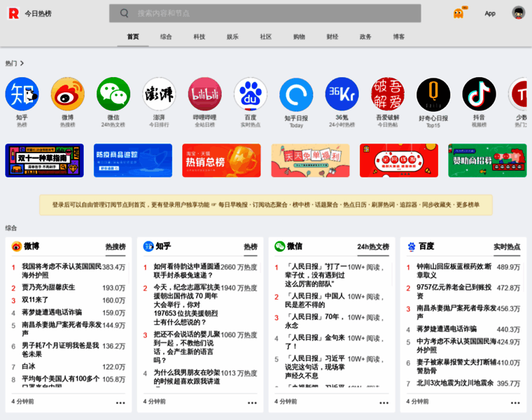Open the 双十一种草指南 banner
The image size is (532, 420).
click(44, 160)
